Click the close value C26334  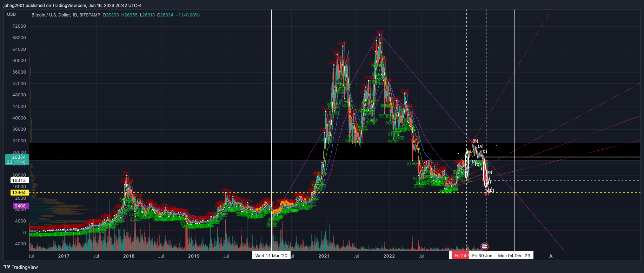click(x=165, y=15)
